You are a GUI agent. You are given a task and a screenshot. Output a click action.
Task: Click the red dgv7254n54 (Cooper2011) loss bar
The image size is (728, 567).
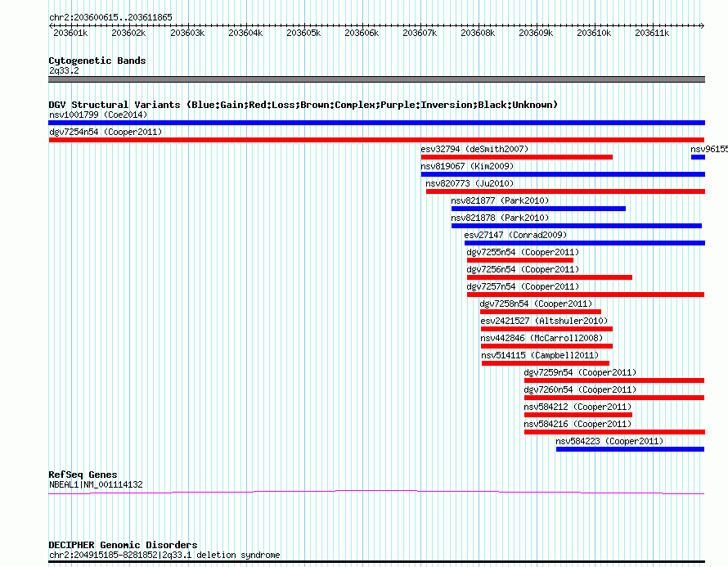[376, 140]
